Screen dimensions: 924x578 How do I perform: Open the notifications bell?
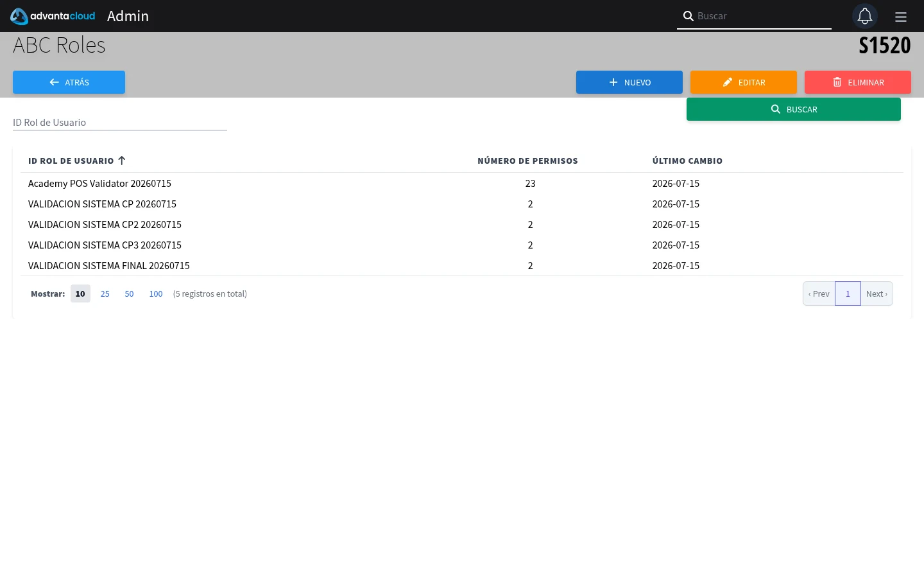pyautogui.click(x=865, y=16)
